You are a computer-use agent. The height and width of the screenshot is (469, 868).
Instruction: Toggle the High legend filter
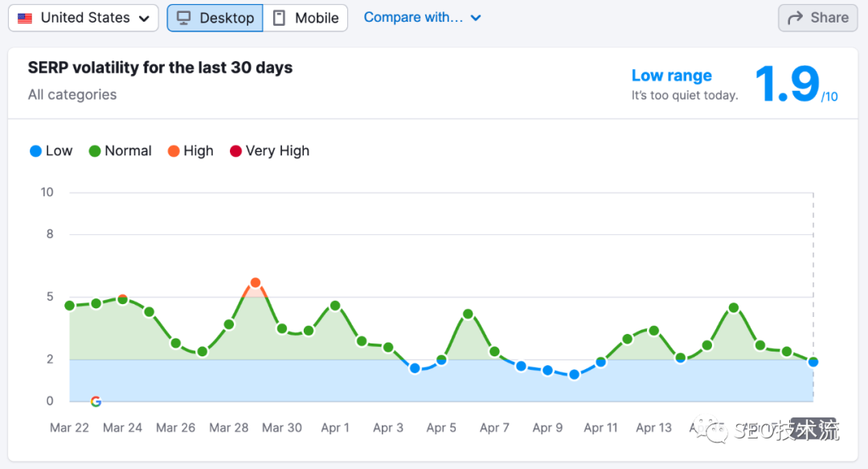tap(190, 150)
